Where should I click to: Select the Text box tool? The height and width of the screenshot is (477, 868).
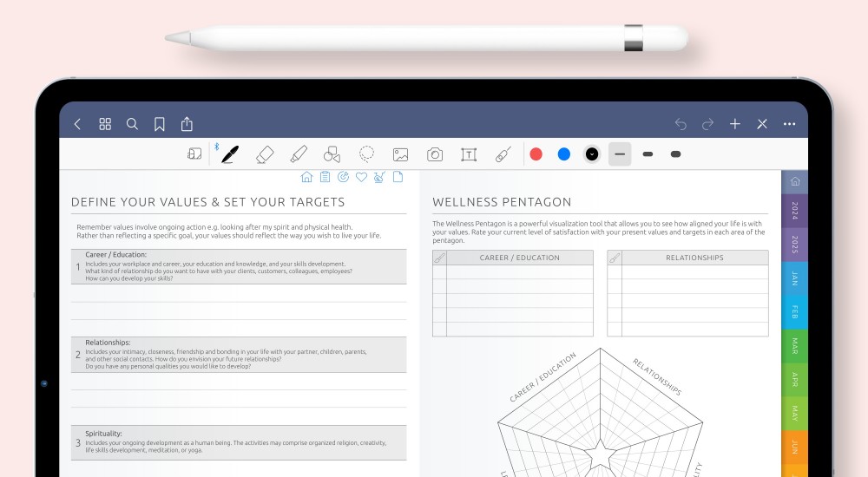[469, 154]
